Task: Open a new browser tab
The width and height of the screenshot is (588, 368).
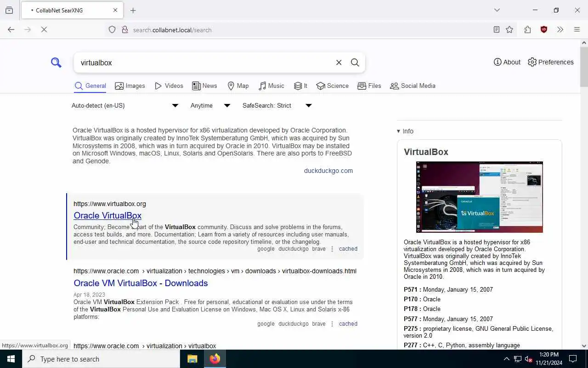Action: click(x=133, y=10)
